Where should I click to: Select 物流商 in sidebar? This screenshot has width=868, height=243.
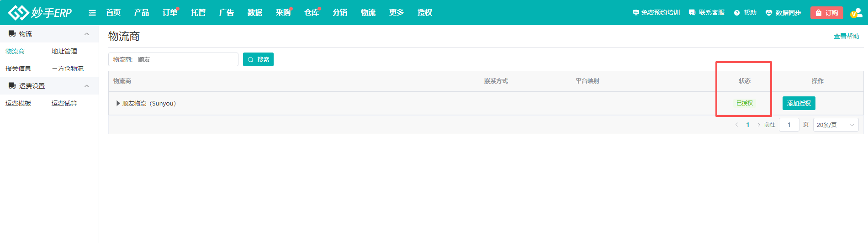pyautogui.click(x=15, y=51)
